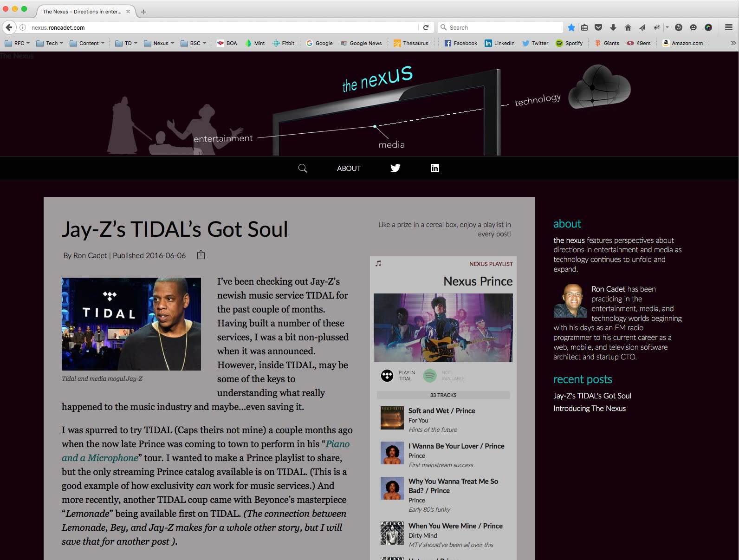Click the Spotify bookmark icon
Screen dimensions: 739x560
559,43
